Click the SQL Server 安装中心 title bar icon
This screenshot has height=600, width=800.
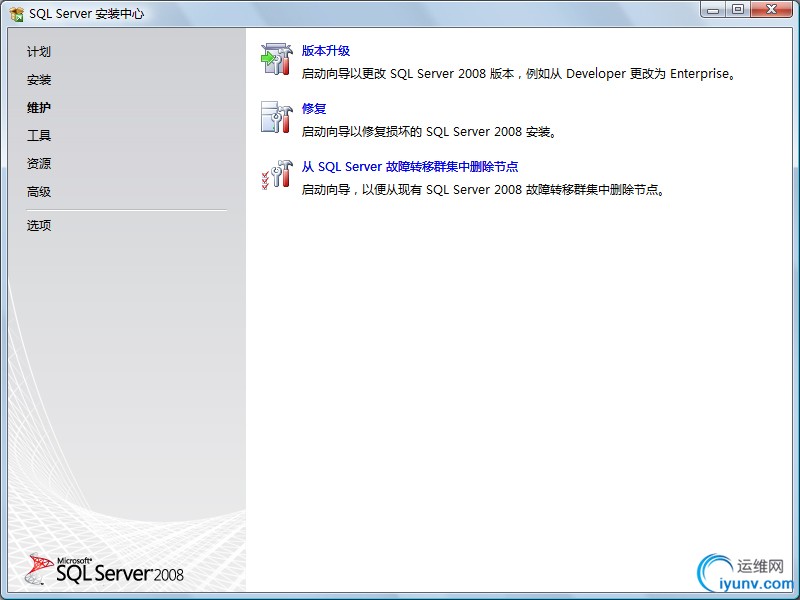click(16, 14)
